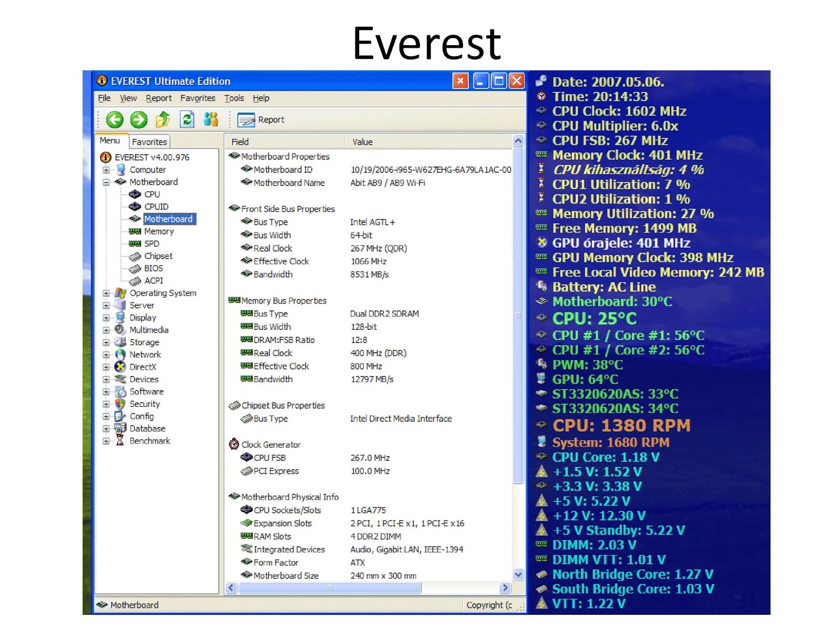Click the SPD module icon in the tree
Screen dimensions: 840x630
135,244
